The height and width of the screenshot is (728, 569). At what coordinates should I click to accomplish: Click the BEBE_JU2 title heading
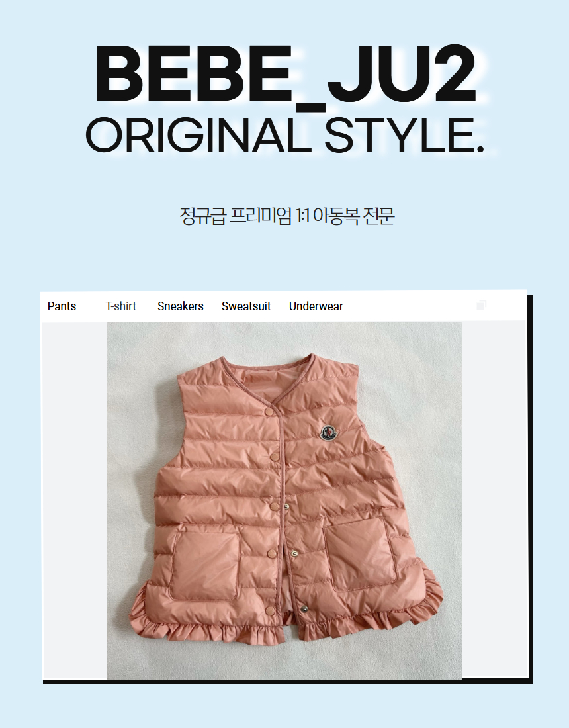(285, 74)
